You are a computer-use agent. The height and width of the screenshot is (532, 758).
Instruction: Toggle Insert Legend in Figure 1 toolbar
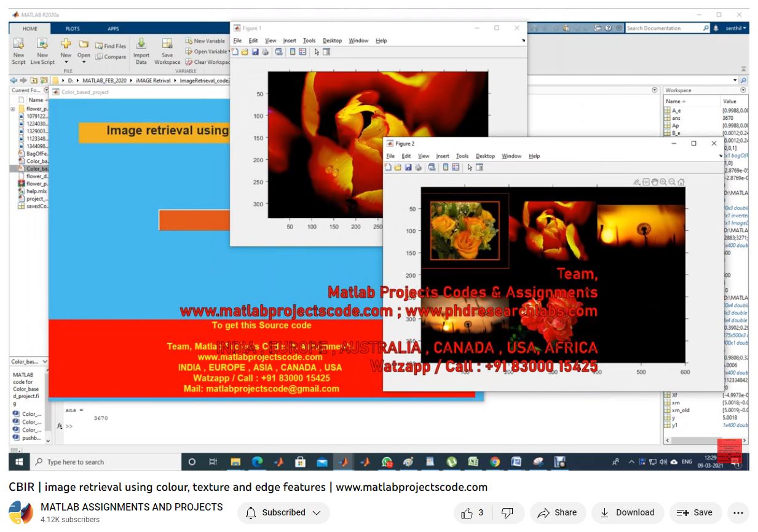[302, 52]
